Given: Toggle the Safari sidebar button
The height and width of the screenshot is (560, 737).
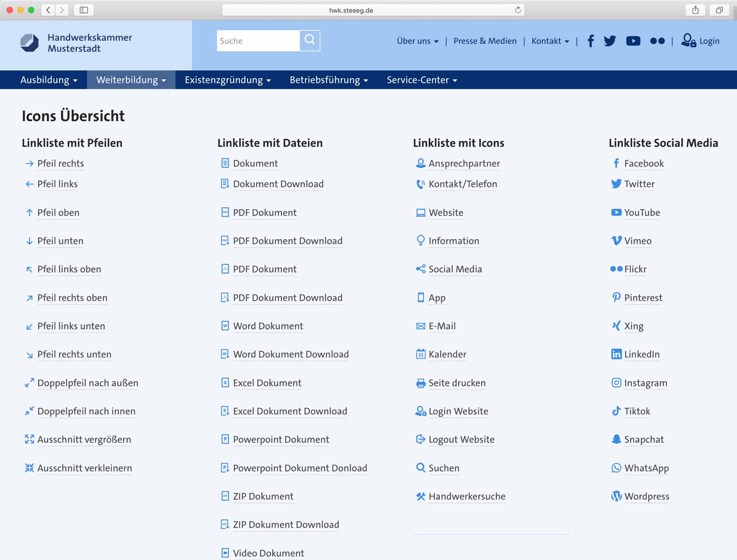Looking at the screenshot, I should 84,10.
